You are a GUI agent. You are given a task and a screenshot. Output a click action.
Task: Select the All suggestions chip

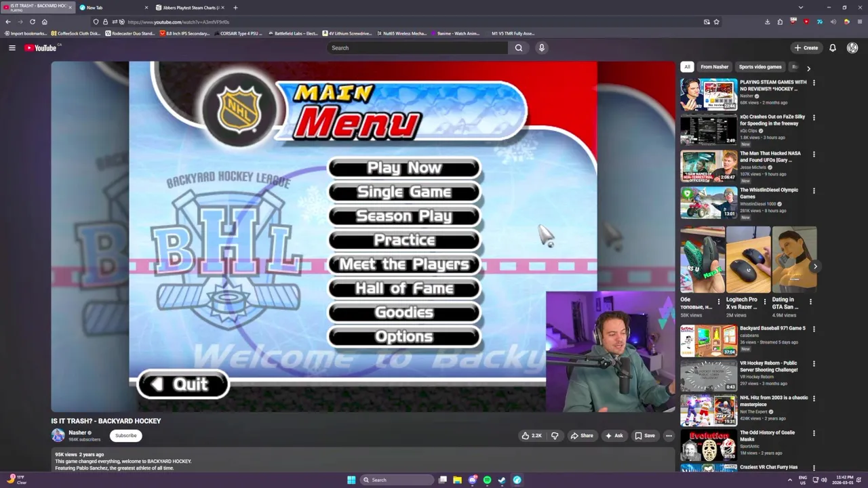click(687, 67)
